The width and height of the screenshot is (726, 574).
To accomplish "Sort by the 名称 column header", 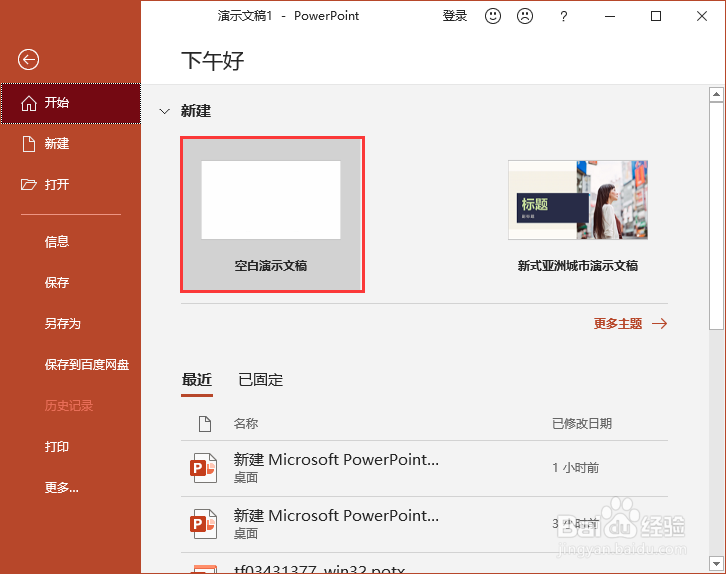I will point(246,424).
